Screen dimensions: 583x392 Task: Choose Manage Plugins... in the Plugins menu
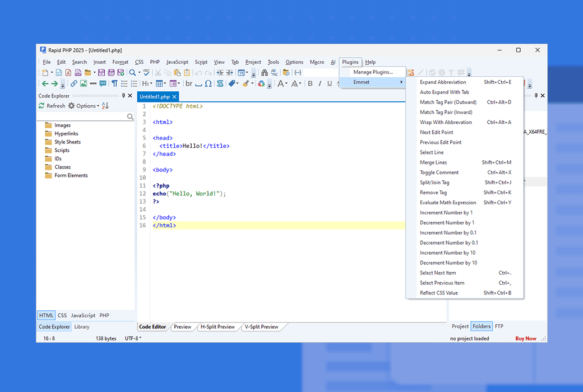click(373, 72)
